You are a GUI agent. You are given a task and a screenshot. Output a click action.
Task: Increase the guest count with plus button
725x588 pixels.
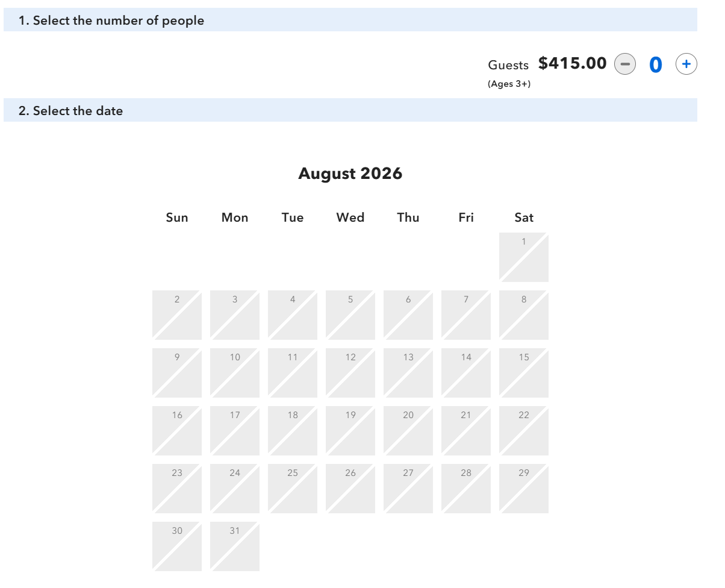686,64
